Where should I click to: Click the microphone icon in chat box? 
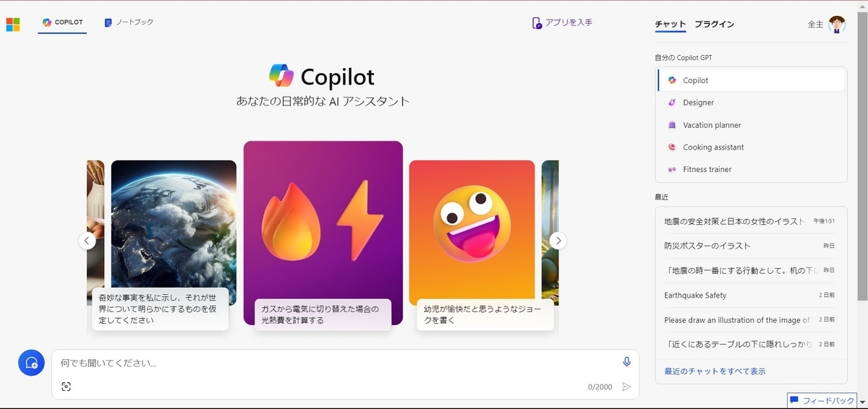pyautogui.click(x=626, y=362)
